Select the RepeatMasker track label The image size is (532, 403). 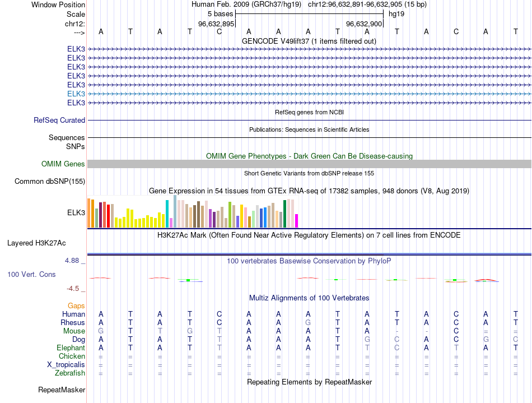[62, 390]
